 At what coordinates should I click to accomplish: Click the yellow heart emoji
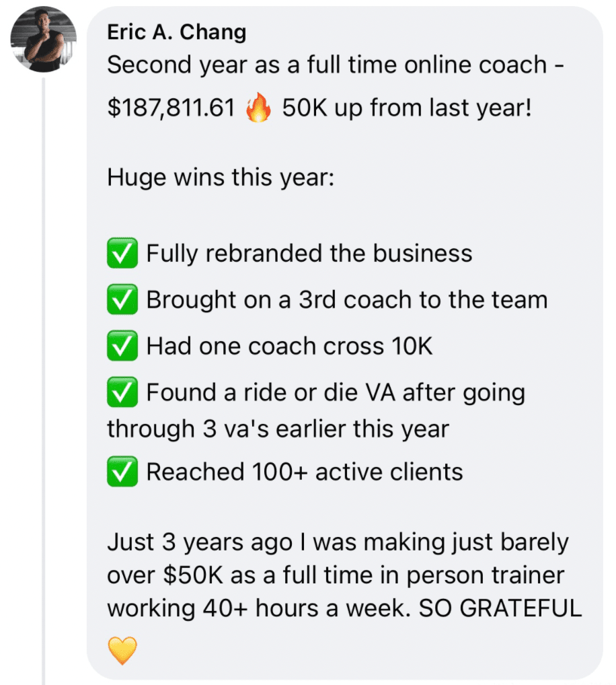click(122, 651)
